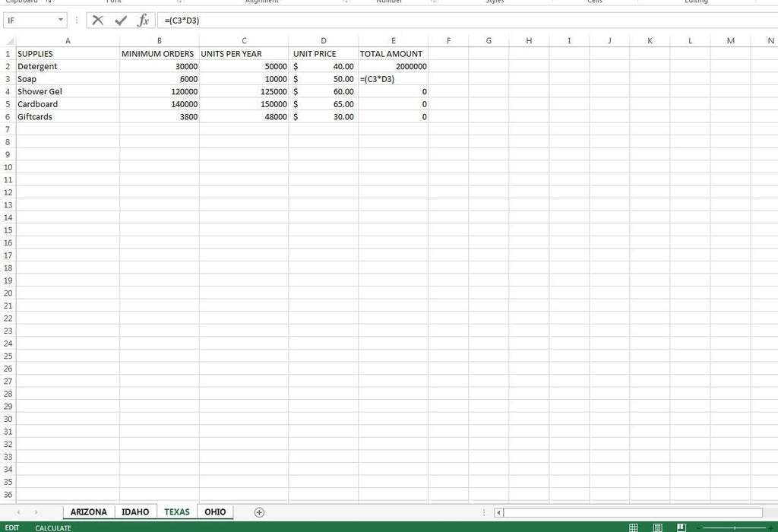The height and width of the screenshot is (532, 778).
Task: Switch to the IDAHO sheet tab
Action: (135, 511)
